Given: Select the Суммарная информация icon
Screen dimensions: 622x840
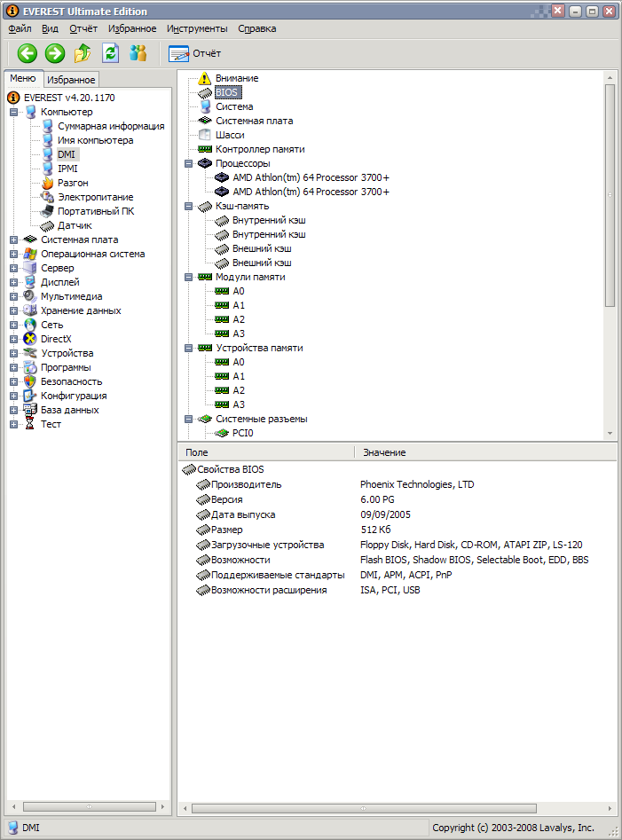Looking at the screenshot, I should [x=48, y=126].
